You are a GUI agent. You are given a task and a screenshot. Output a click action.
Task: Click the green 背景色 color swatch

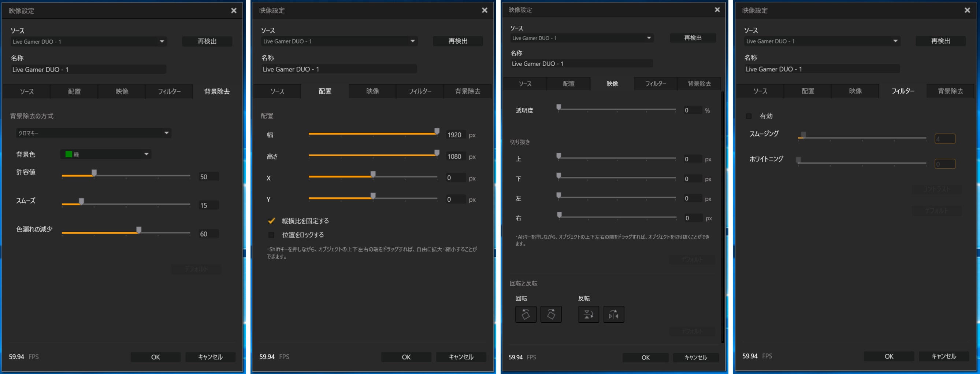tap(69, 154)
